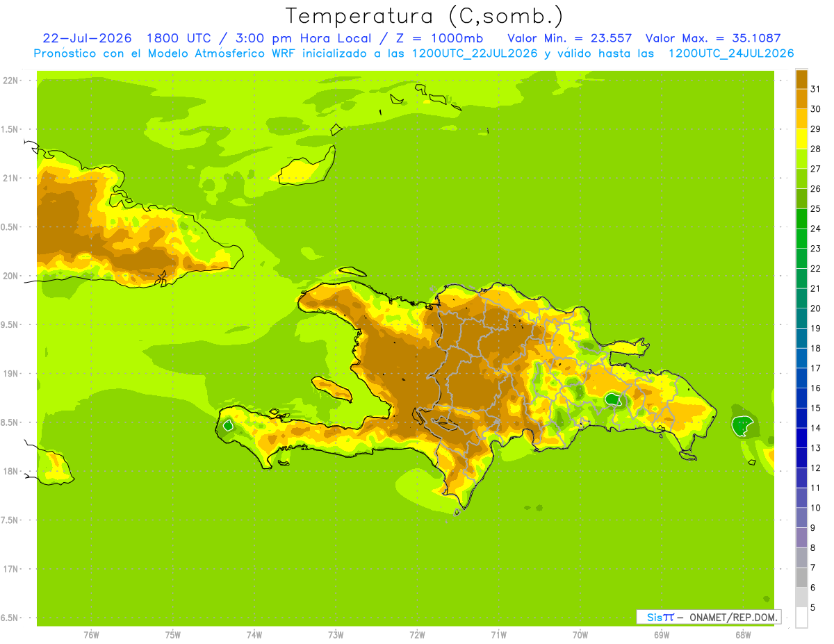The width and height of the screenshot is (834, 644).
Task: Click the '73W' longitude axis label
Action: pos(336,635)
